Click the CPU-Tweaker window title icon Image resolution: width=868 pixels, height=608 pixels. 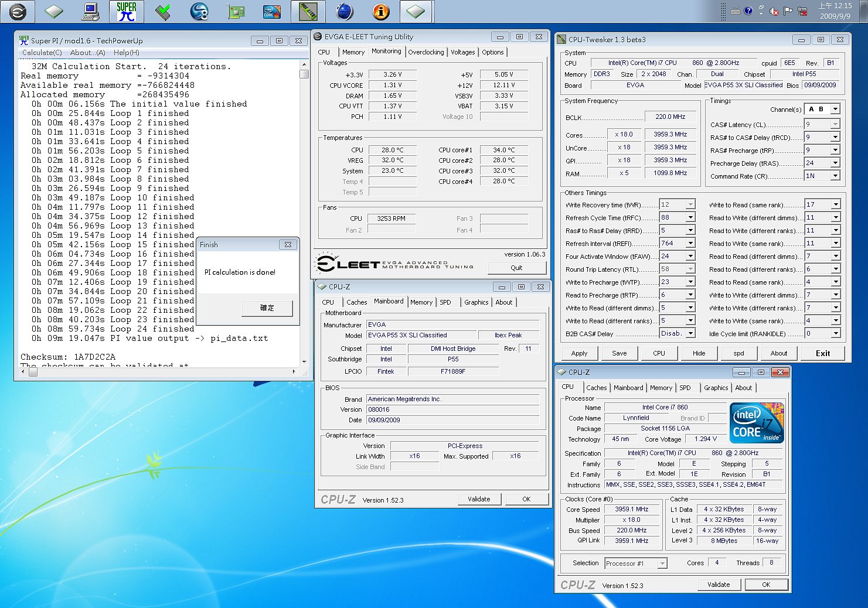tap(561, 39)
